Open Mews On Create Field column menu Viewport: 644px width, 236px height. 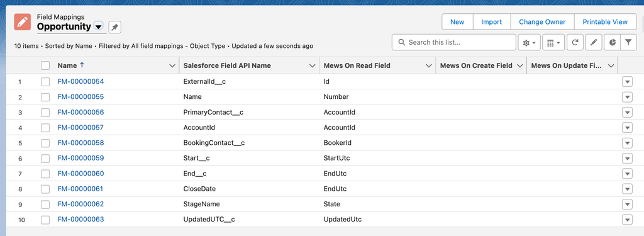pos(519,66)
